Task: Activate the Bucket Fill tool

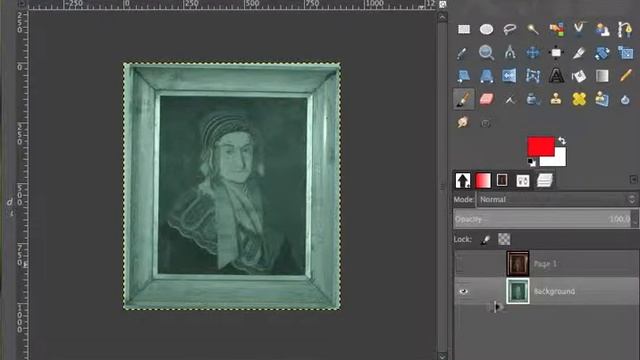Action: coord(579,76)
